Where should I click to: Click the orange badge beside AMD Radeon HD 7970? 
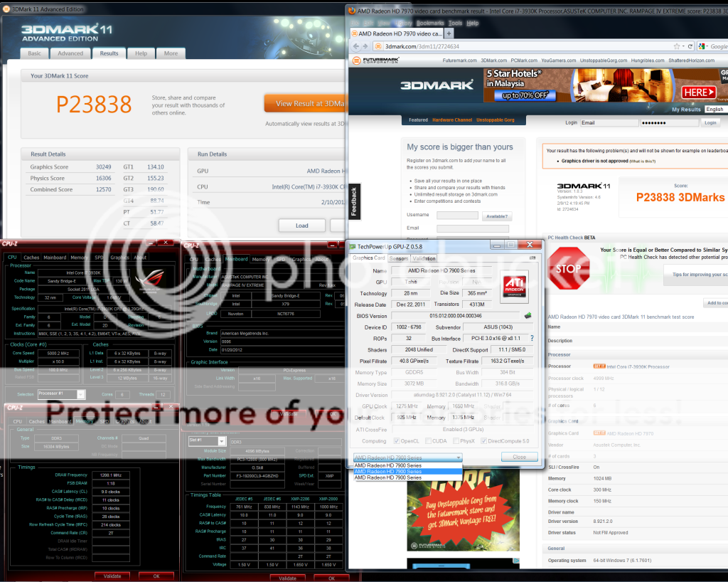point(599,433)
